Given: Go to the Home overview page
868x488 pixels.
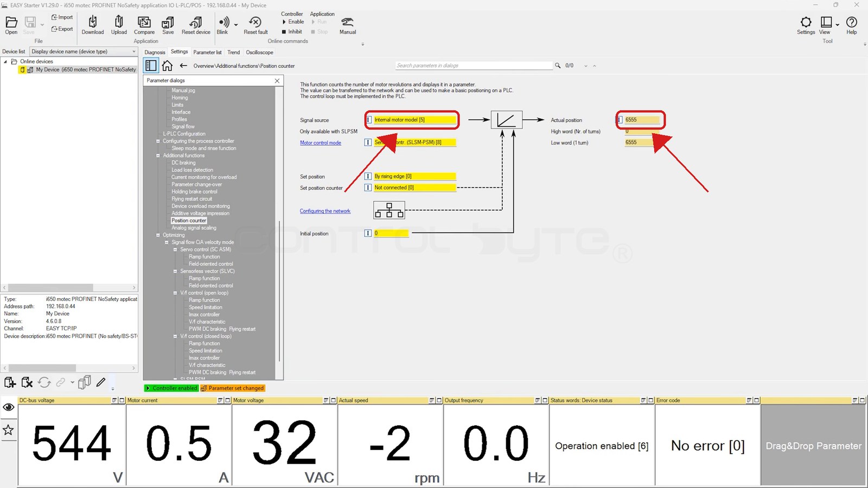Looking at the screenshot, I should (167, 66).
